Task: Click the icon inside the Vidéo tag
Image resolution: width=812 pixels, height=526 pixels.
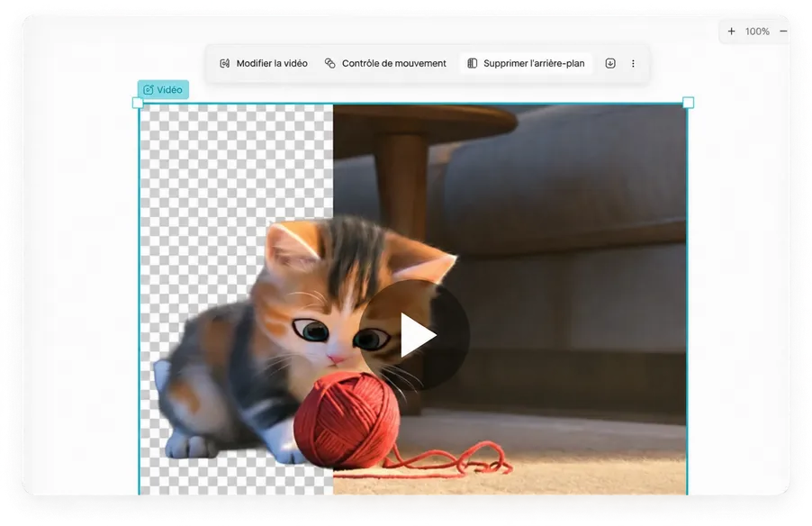Action: 149,90
